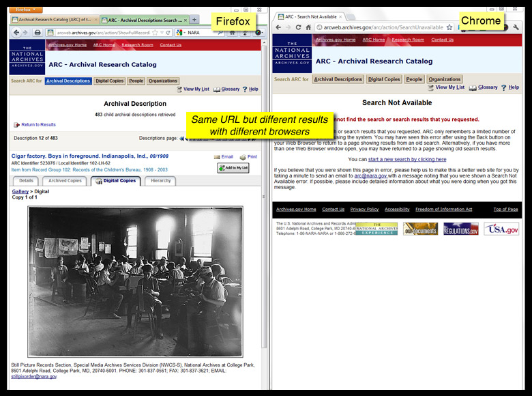Click Add to My List button
532x396 pixels.
(233, 168)
